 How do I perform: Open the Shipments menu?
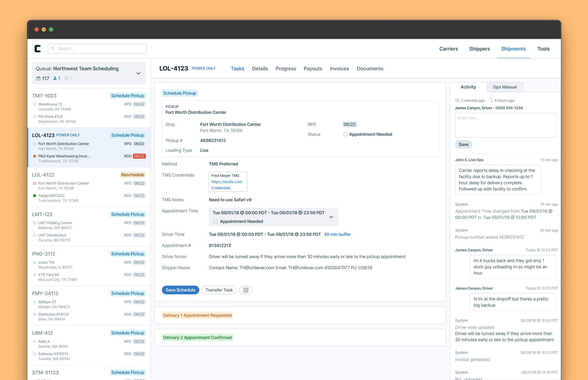513,49
